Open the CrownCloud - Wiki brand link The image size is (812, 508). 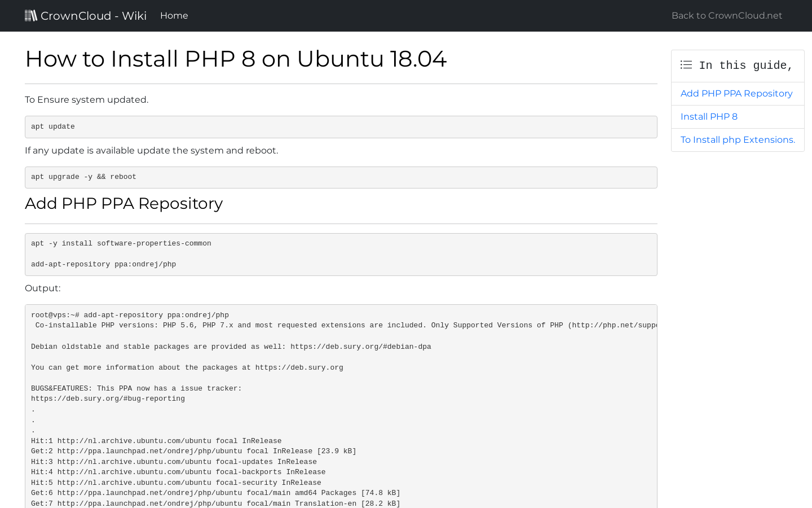[x=93, y=16]
